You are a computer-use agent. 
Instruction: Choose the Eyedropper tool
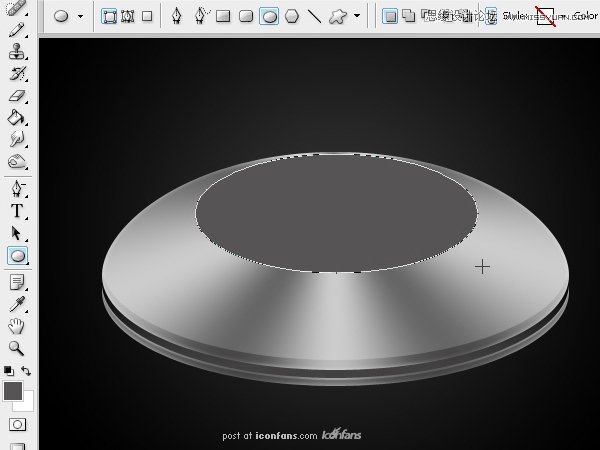pyautogui.click(x=17, y=304)
